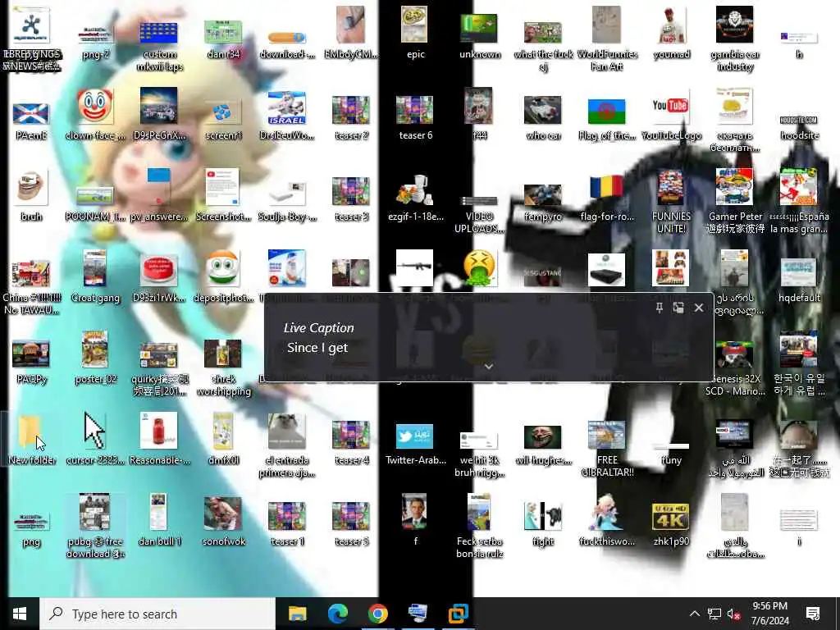
Task: Show hidden system tray icons
Action: coord(694,614)
